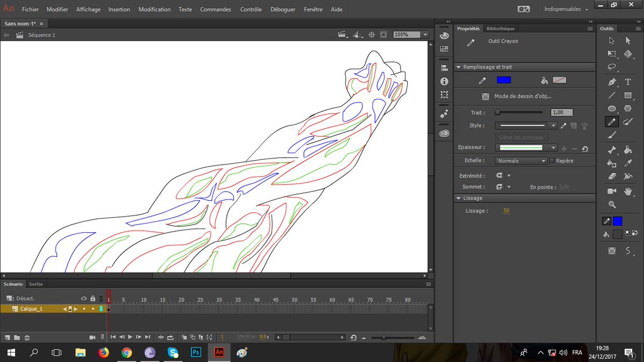This screenshot has height=362, width=644.
Task: Select the Zoom magnifier tool
Action: point(612,204)
